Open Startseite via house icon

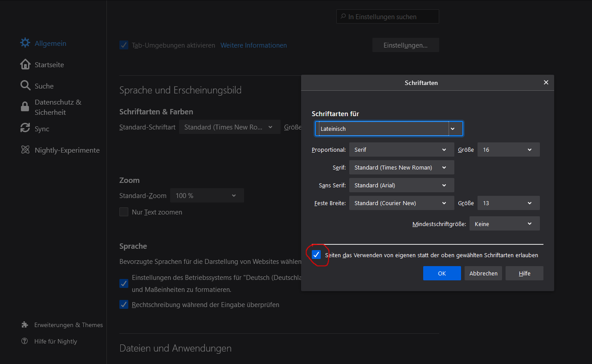25,65
